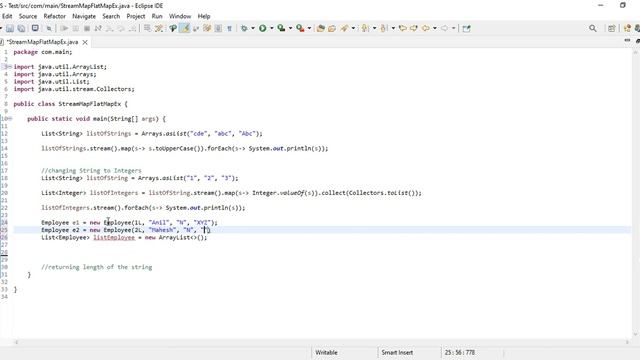Viewport: 640px width, 360px height.
Task: Expand the Next Annotation dropdown arrow
Action: pyautogui.click(x=374, y=28)
